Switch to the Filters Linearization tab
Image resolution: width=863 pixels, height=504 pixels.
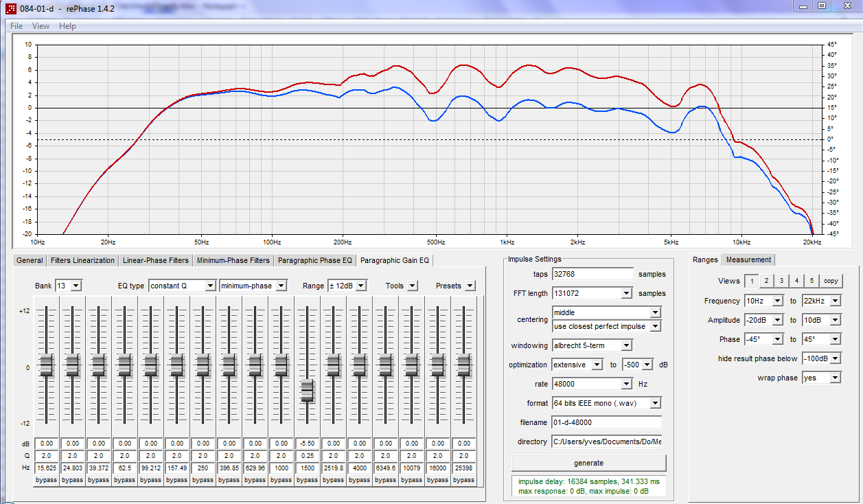83,260
